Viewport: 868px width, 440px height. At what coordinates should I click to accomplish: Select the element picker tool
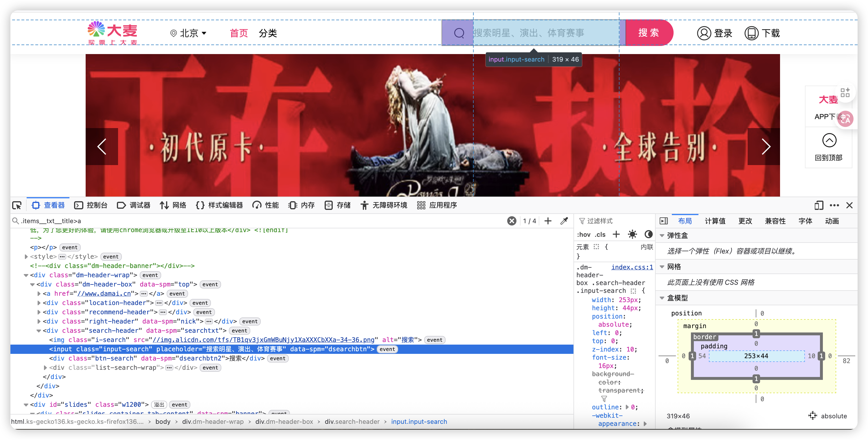click(x=16, y=205)
